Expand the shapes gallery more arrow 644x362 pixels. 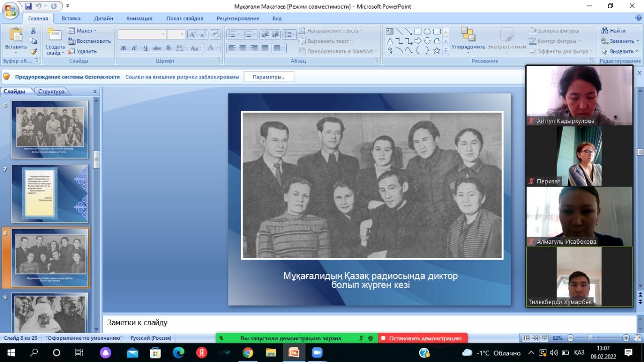coord(445,51)
